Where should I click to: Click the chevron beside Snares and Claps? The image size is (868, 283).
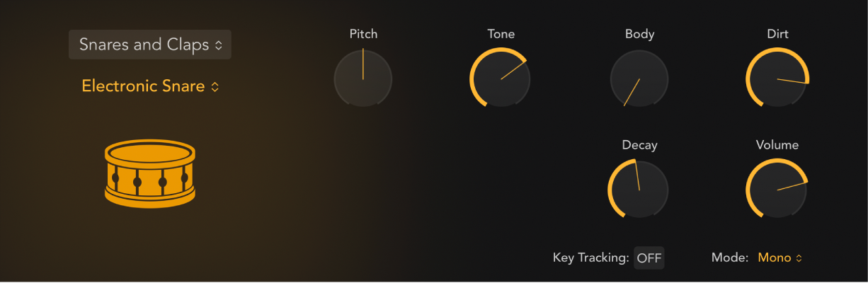coord(219,45)
